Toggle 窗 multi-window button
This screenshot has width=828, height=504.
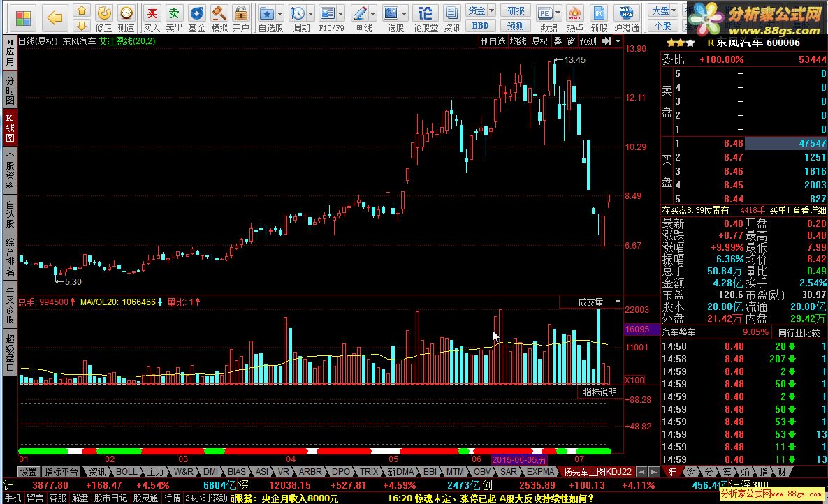(x=571, y=41)
